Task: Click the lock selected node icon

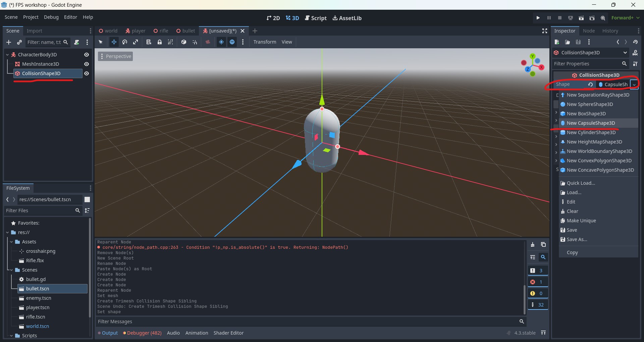Action: click(x=160, y=42)
